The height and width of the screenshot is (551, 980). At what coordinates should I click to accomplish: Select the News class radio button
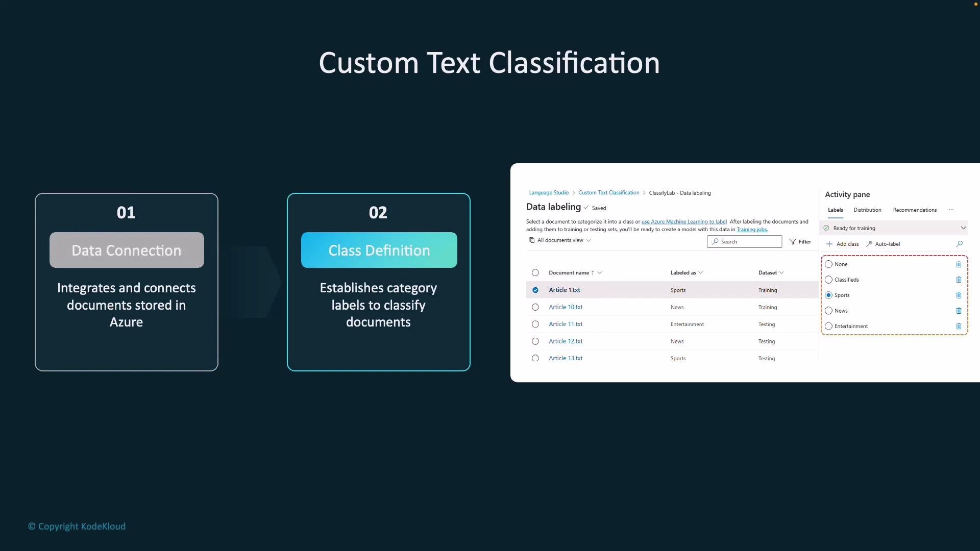(x=828, y=311)
